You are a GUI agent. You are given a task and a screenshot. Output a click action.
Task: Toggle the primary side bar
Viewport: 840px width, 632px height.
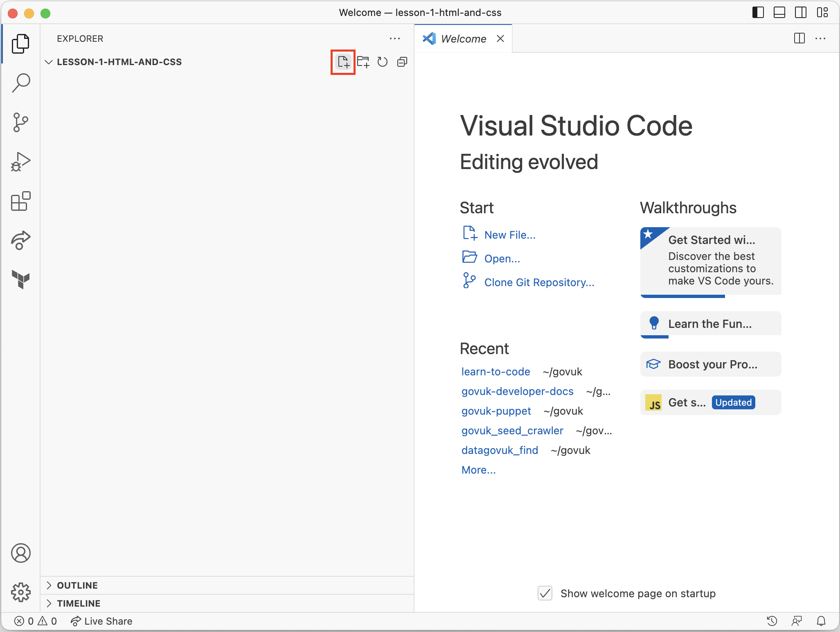pyautogui.click(x=758, y=13)
